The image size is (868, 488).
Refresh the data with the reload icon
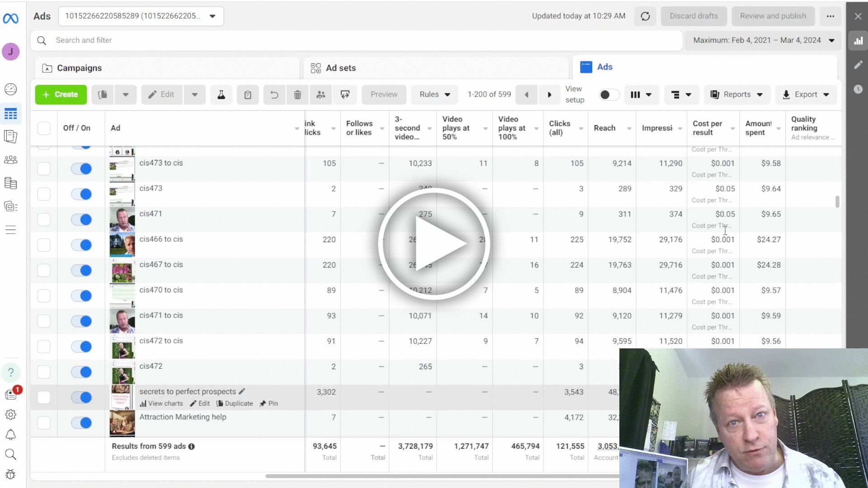click(x=645, y=16)
